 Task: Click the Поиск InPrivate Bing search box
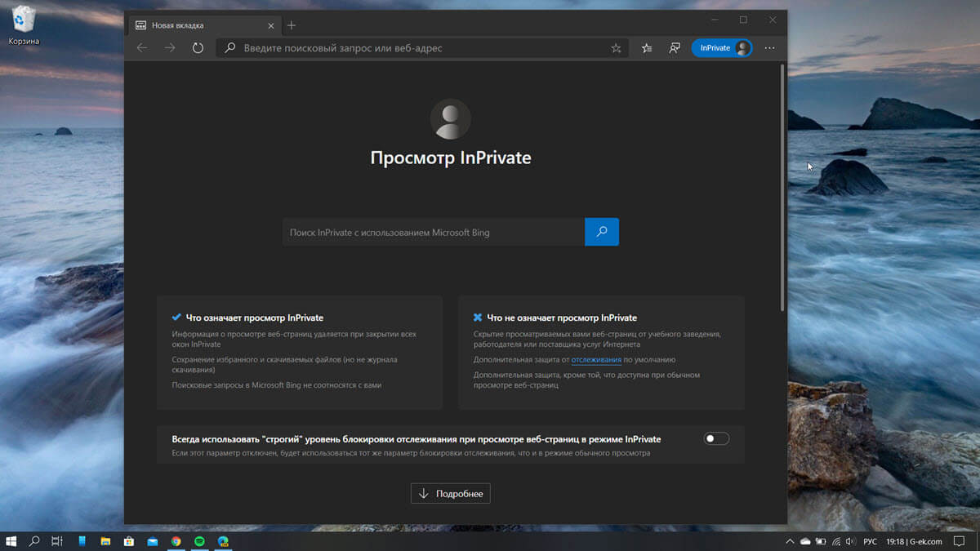(x=434, y=232)
